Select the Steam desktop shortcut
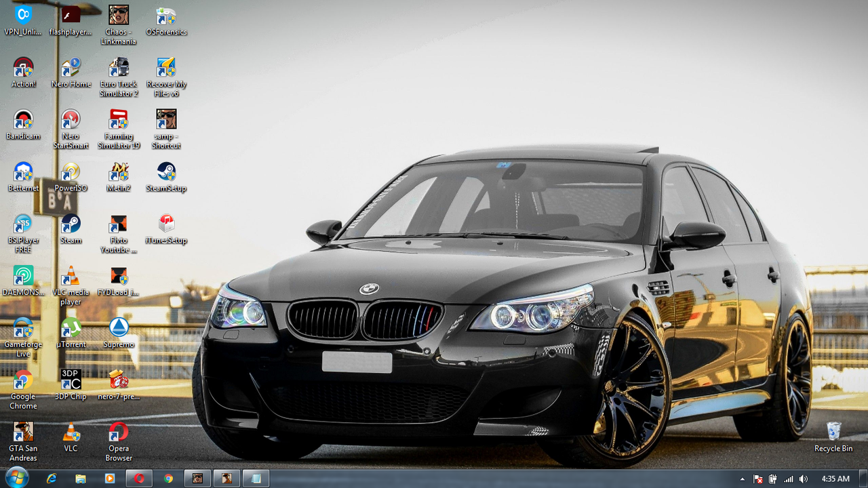868x488 pixels. 71,229
